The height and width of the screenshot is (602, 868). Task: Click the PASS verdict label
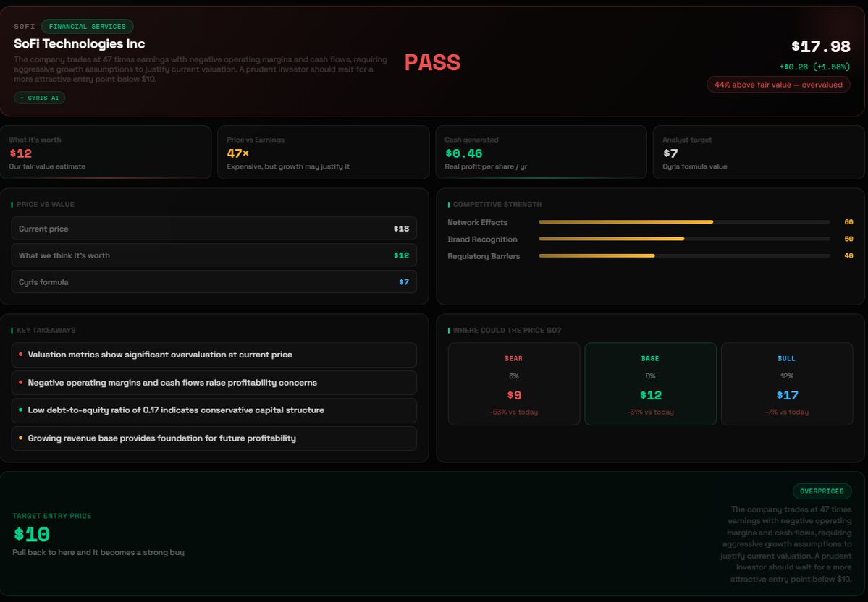coord(432,62)
